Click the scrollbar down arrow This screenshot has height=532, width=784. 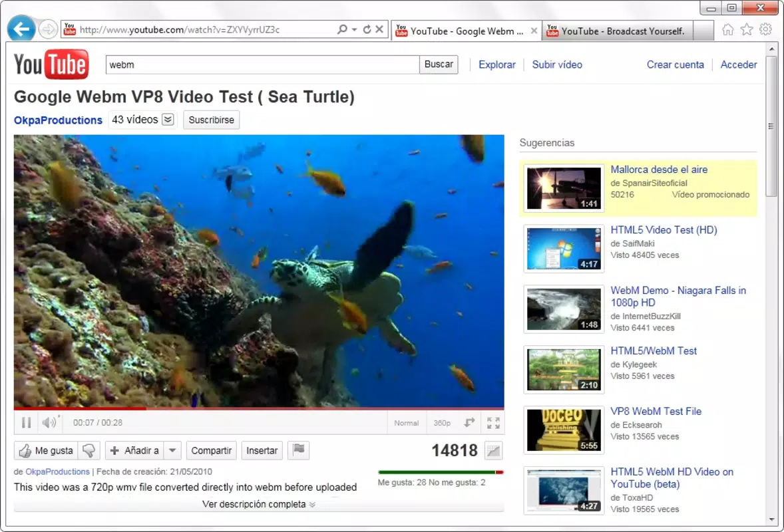point(771,519)
